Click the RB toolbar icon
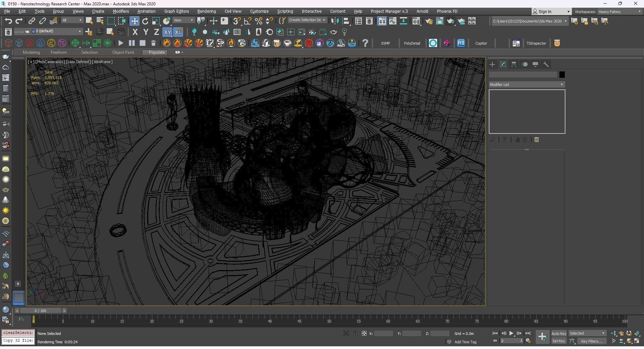The height and width of the screenshot is (349, 644). [461, 43]
